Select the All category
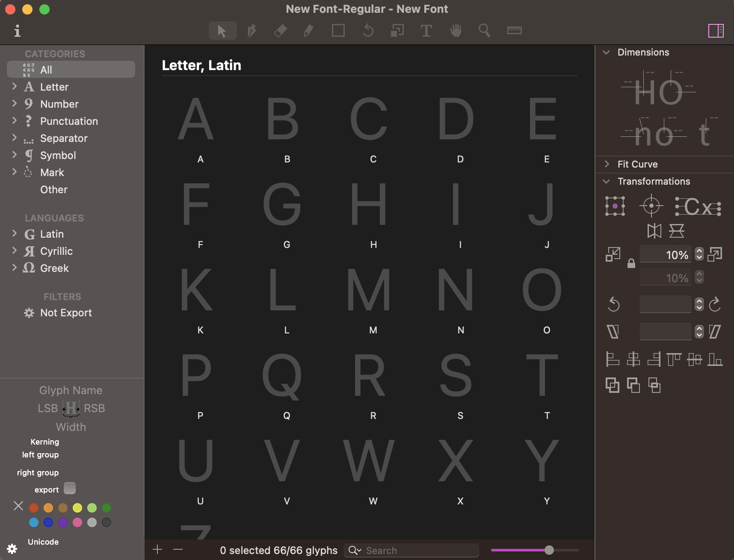The image size is (734, 560). click(71, 69)
